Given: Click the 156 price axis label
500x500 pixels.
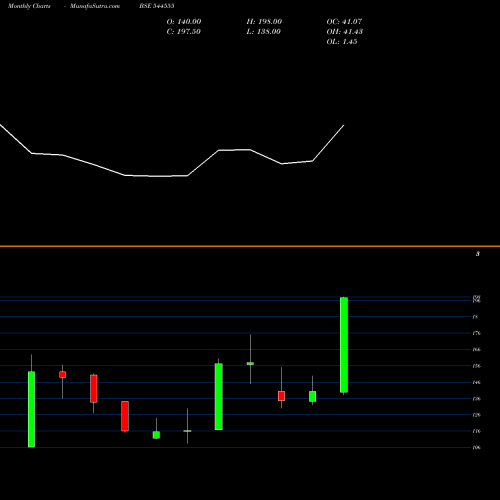Looking at the screenshot, I should (x=477, y=366).
